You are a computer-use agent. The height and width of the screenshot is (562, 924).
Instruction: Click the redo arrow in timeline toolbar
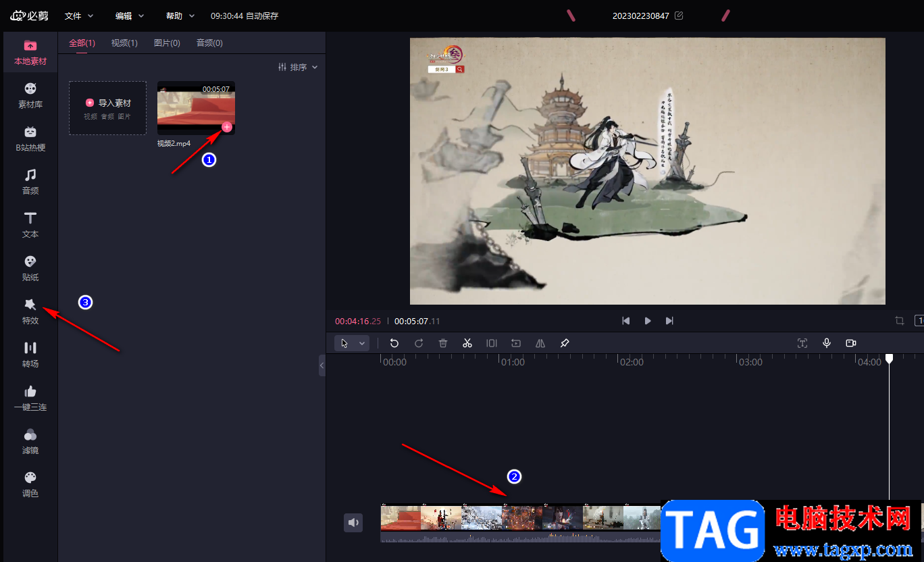(419, 343)
